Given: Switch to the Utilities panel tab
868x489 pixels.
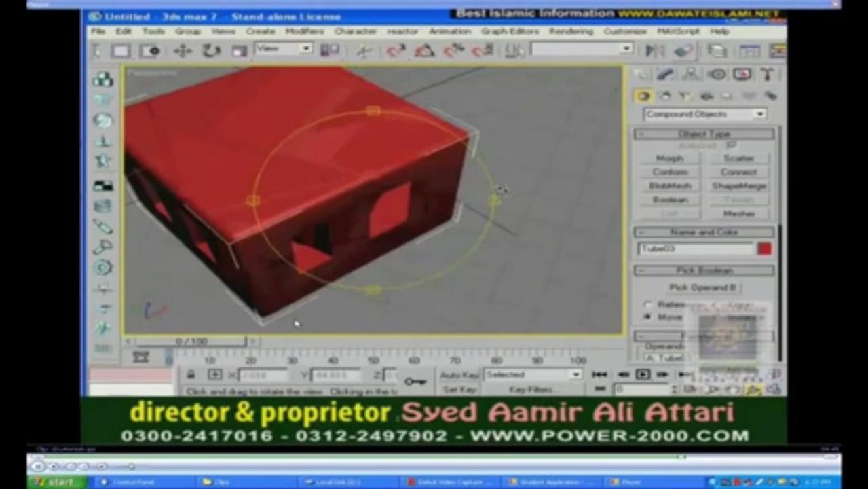Looking at the screenshot, I should tap(767, 74).
